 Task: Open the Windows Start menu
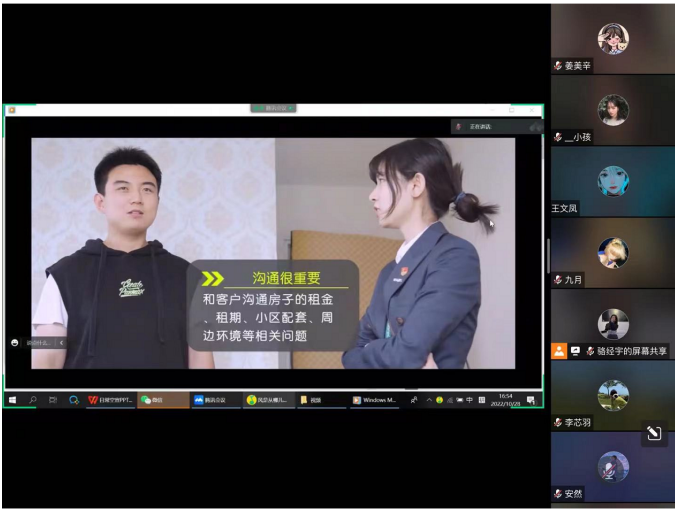click(13, 400)
